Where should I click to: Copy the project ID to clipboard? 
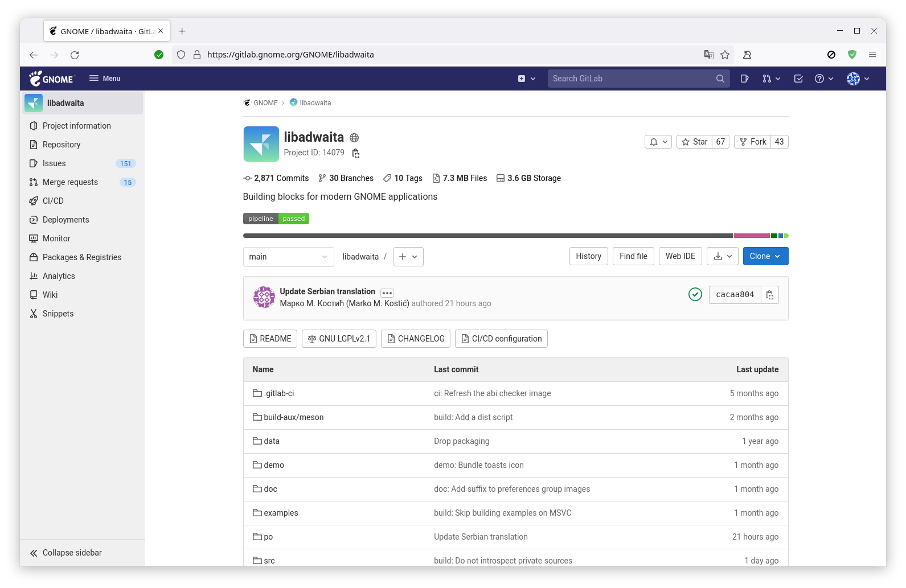[356, 153]
